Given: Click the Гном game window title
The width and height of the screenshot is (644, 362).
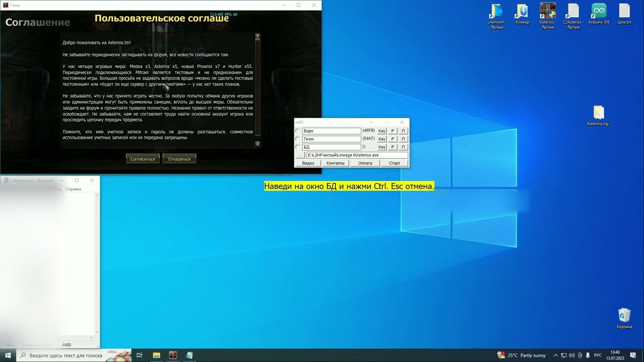Looking at the screenshot, I should [15, 5].
